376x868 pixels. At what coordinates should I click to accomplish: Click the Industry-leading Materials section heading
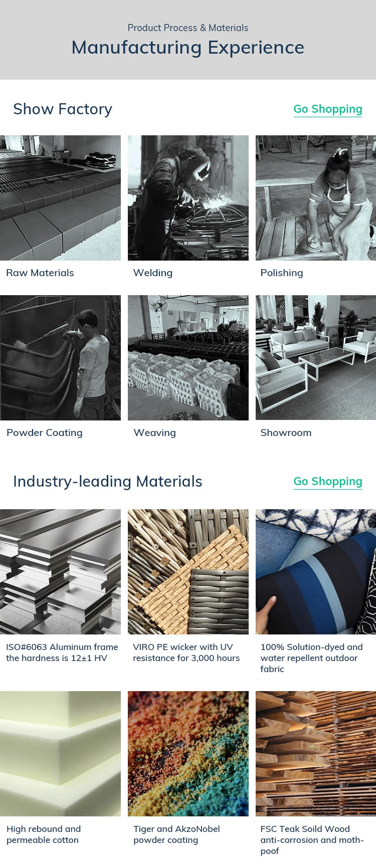point(108,482)
